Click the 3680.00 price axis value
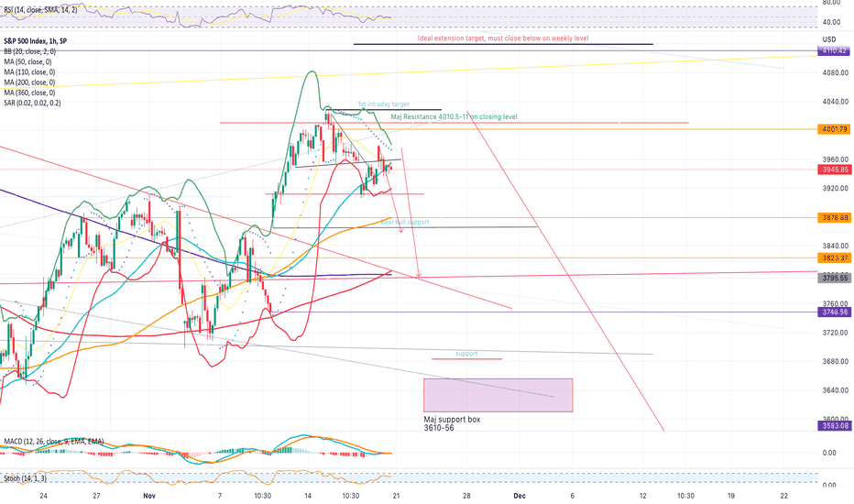Image resolution: width=854 pixels, height=504 pixels. coord(835,361)
